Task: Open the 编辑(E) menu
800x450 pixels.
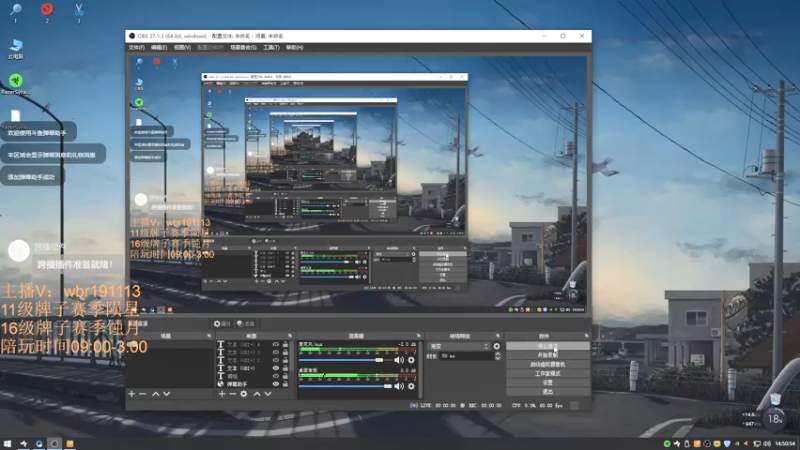Action: [159, 47]
